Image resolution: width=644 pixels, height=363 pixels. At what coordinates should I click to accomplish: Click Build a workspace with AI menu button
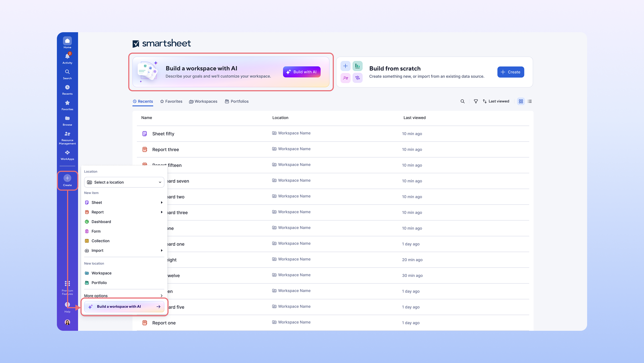(x=124, y=307)
